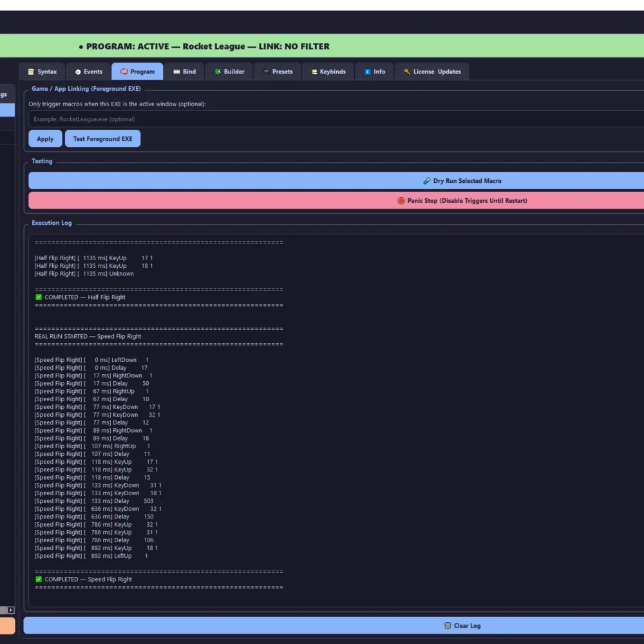This screenshot has width=644, height=644.
Task: Click the log line '133 ms] Delay 503'
Action: pyautogui.click(x=94, y=501)
